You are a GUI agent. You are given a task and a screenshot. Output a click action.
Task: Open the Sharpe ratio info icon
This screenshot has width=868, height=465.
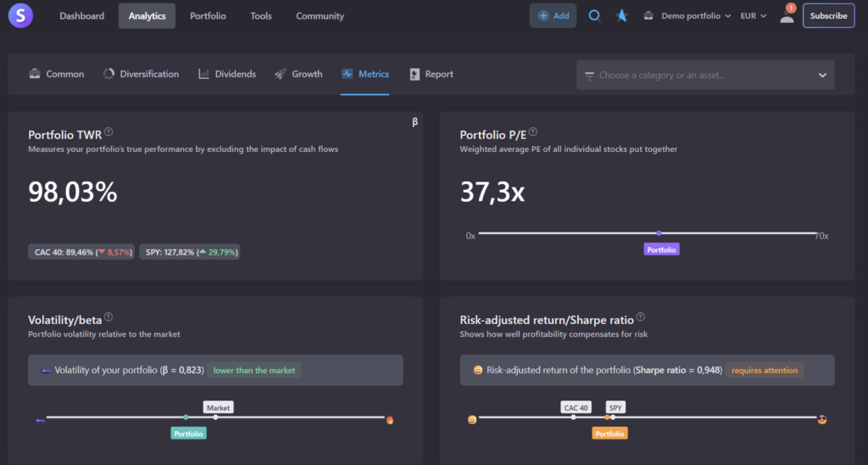[640, 318]
